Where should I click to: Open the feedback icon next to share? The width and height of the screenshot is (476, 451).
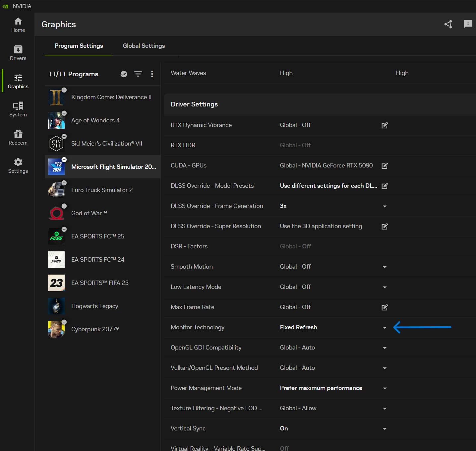coord(468,24)
